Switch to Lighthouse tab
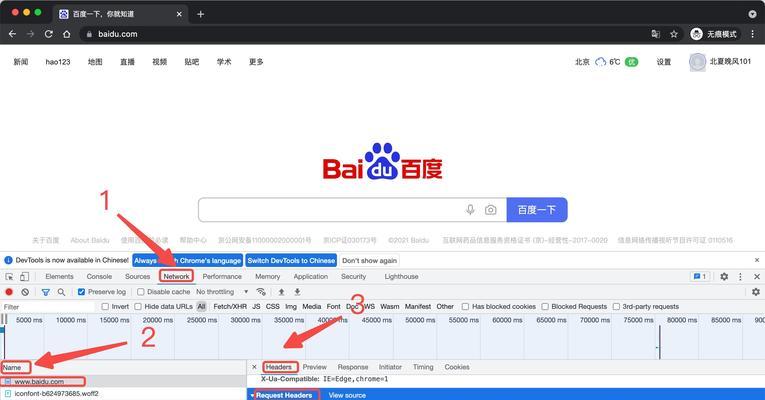The height and width of the screenshot is (400, 765). click(x=401, y=277)
